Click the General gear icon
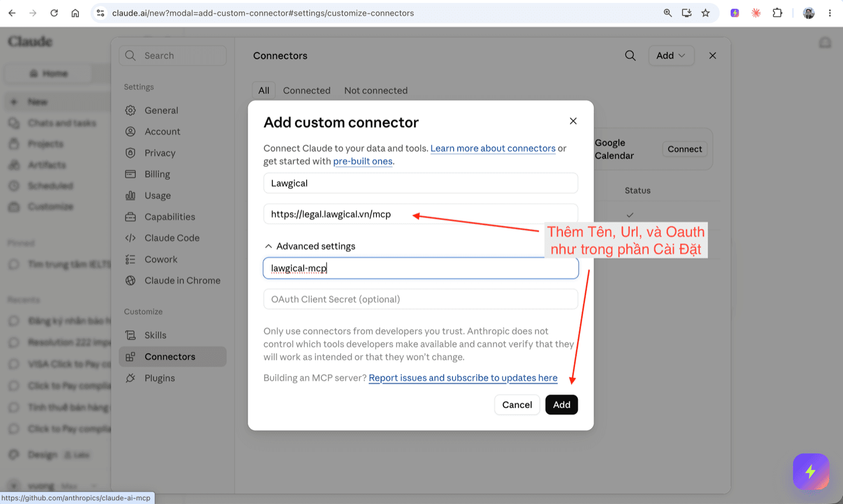 [x=131, y=110]
